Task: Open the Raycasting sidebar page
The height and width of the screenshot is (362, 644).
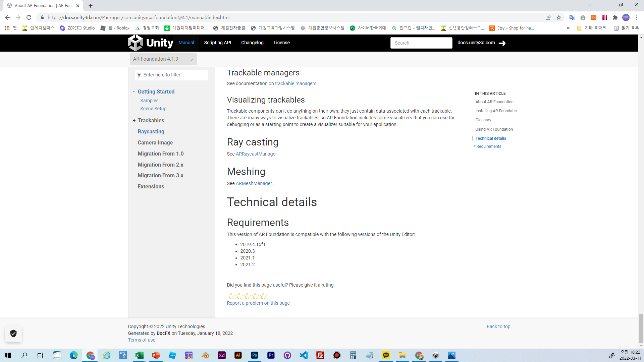Action: pyautogui.click(x=151, y=132)
